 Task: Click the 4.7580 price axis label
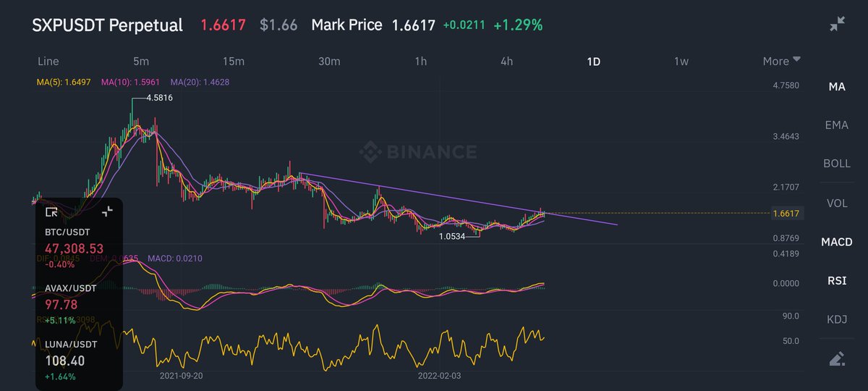pyautogui.click(x=785, y=85)
